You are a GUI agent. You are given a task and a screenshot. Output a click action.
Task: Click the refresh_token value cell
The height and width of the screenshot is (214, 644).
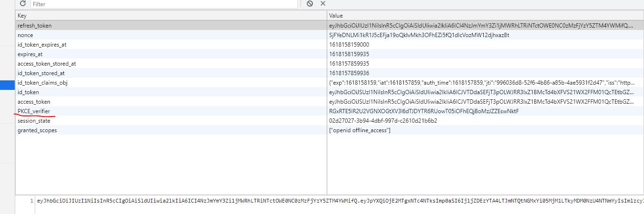click(x=485, y=26)
